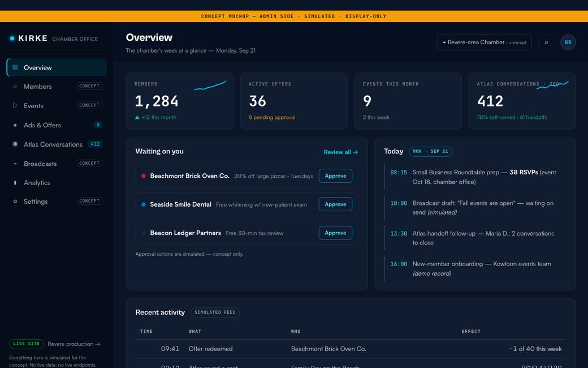Open Settings in the sidebar

[x=57, y=202]
